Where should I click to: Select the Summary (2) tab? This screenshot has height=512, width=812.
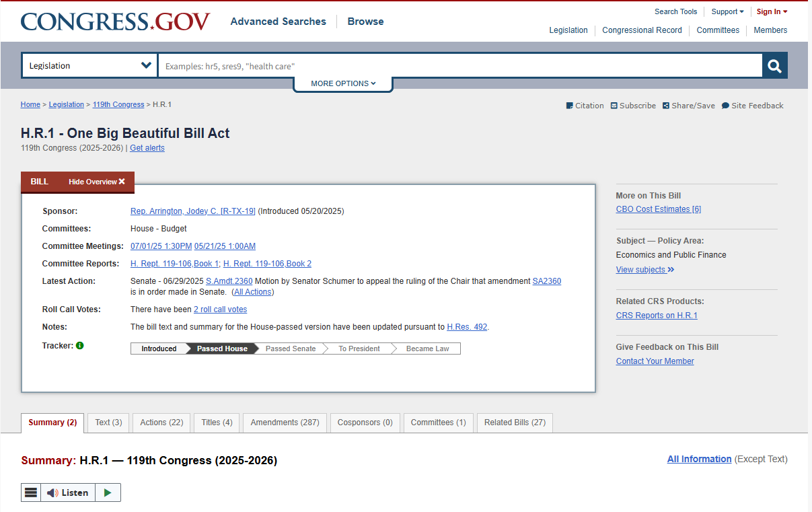[x=52, y=423]
